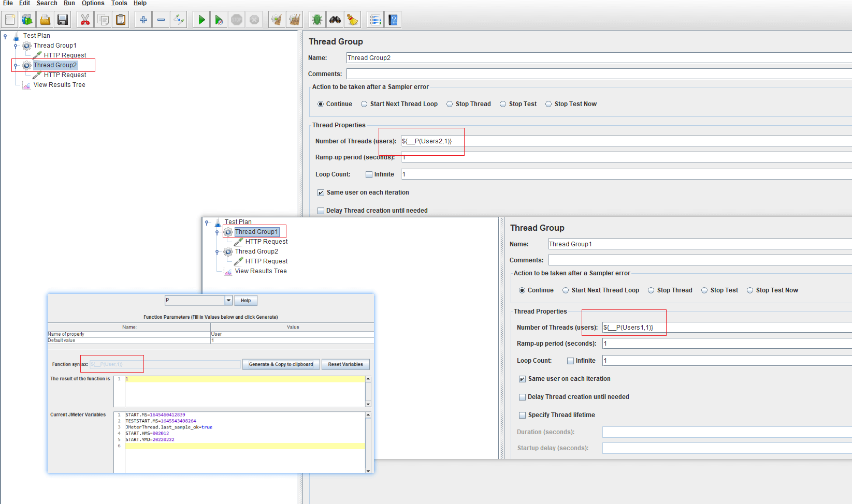Open the Run menu
852x504 pixels.
point(69,3)
